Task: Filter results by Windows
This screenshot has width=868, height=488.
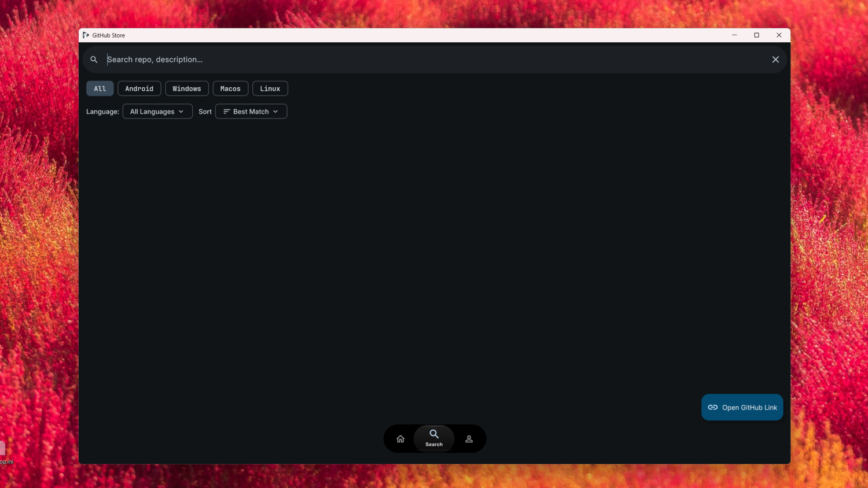Action: (187, 88)
